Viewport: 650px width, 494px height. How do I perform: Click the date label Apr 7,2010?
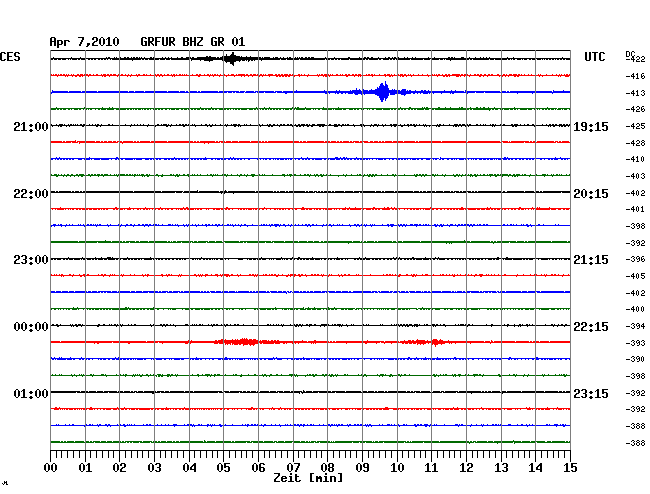coord(85,42)
